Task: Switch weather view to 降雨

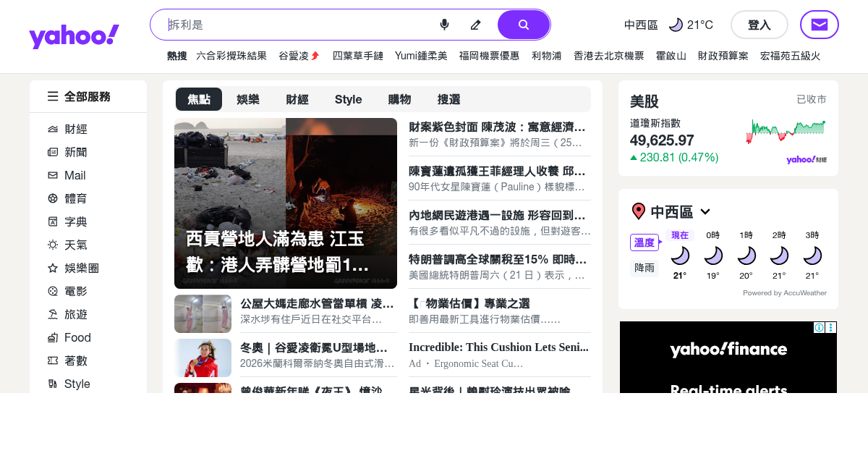Action: tap(644, 268)
